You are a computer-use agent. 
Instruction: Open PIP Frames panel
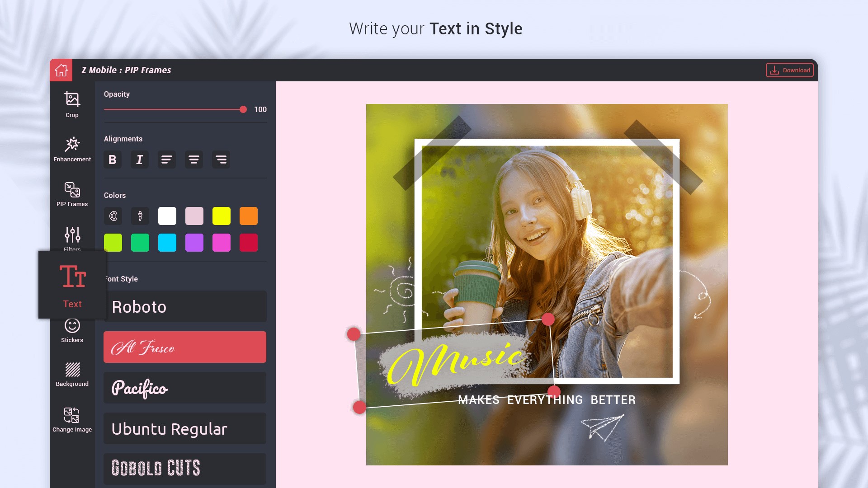72,194
